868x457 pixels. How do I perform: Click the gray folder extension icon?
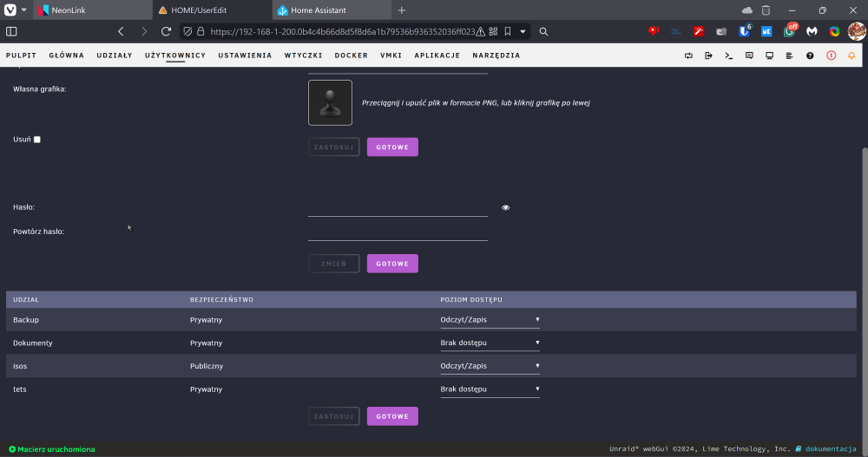[x=720, y=31]
